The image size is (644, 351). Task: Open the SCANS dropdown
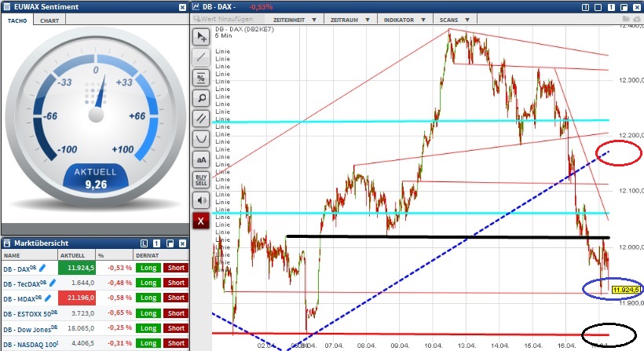coord(454,20)
